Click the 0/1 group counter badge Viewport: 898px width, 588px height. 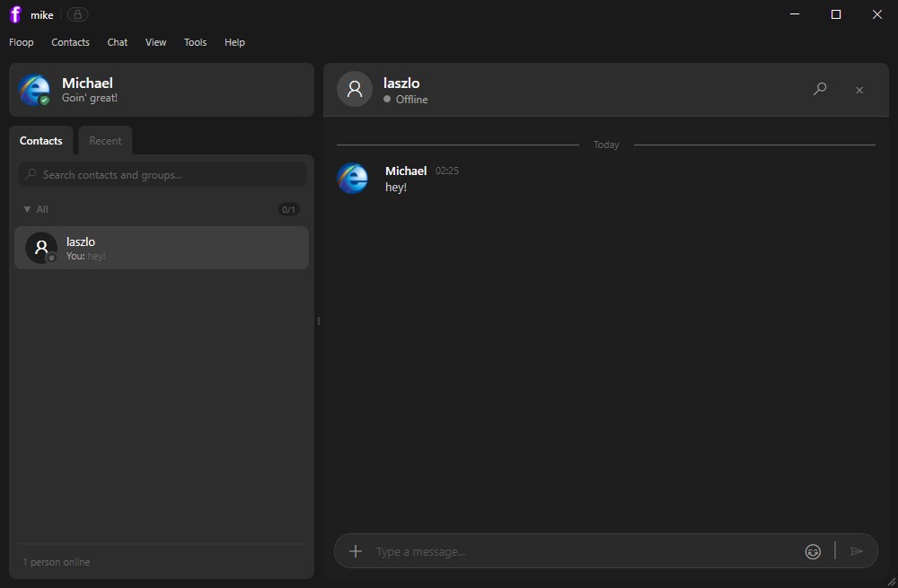pos(288,209)
